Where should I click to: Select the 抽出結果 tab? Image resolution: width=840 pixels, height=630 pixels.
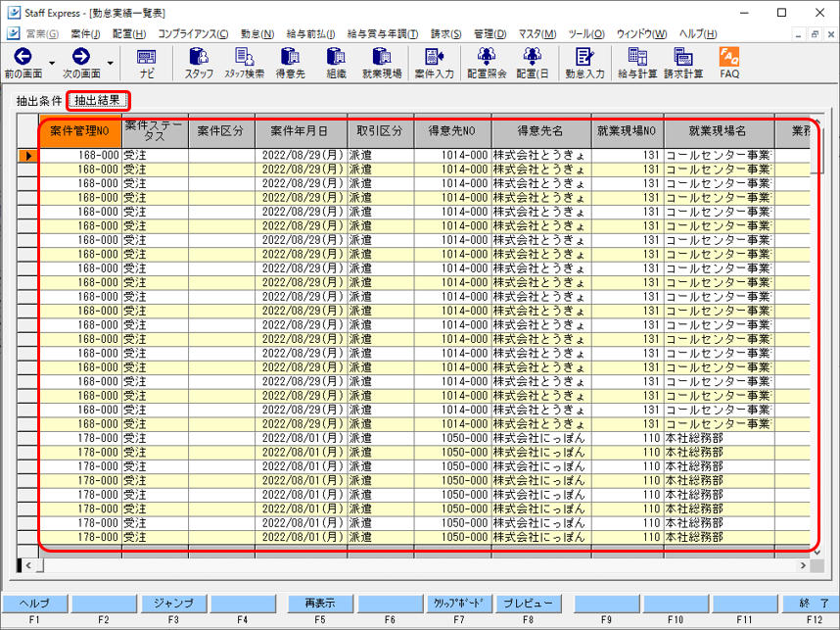(98, 100)
